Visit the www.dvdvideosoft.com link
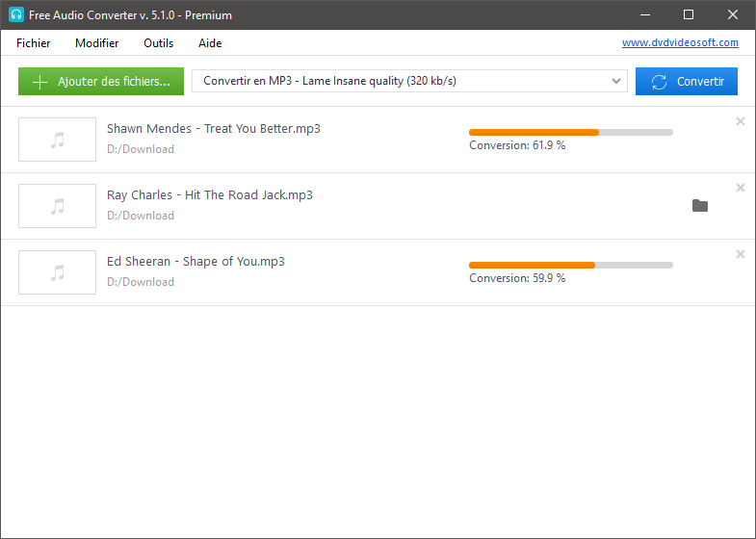 [x=680, y=42]
